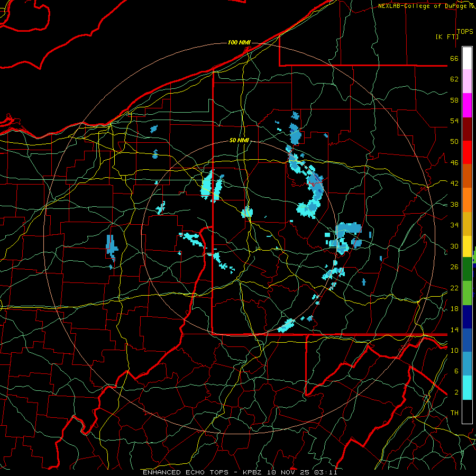Click the 26 legend scale label
The height and width of the screenshot is (476, 476).
[454, 267]
